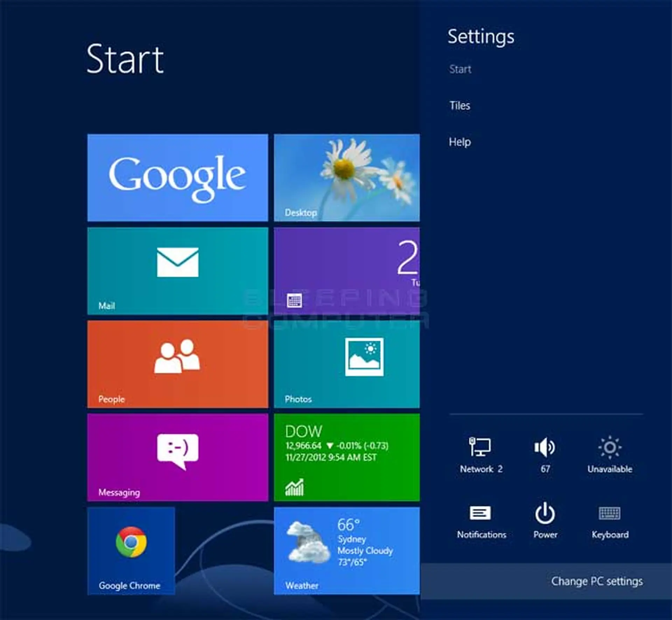
Task: Select Tiles in the Settings pane
Action: pos(459,106)
